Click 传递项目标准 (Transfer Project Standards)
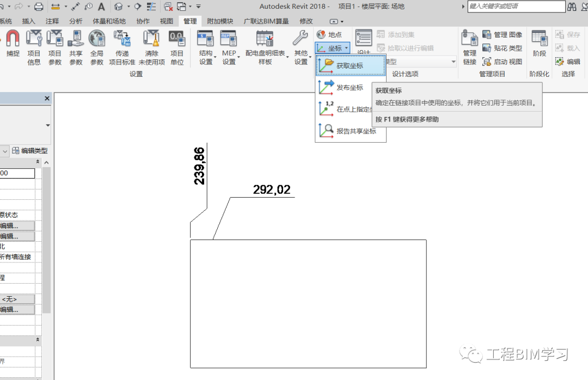Screen dimensions: 588x380 coord(122,48)
